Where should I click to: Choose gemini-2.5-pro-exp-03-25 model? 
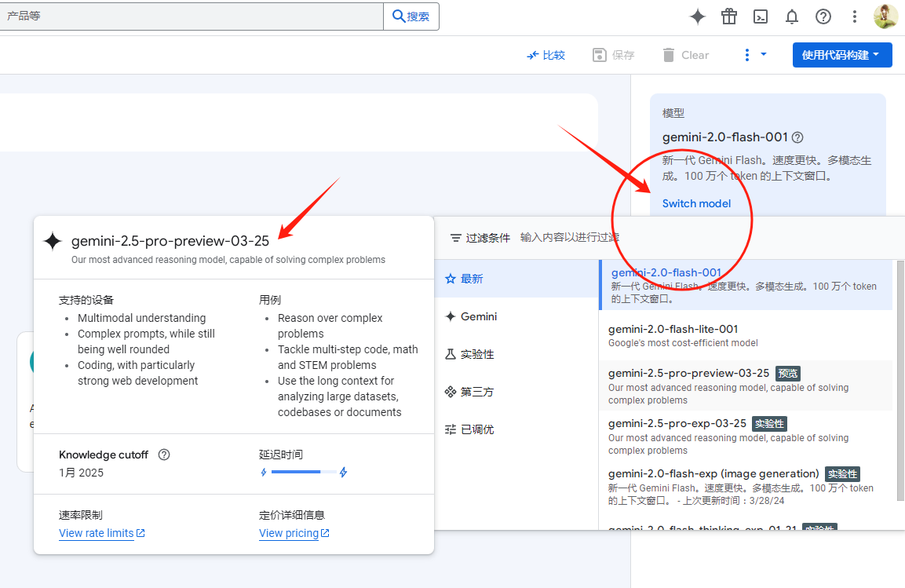(x=746, y=436)
